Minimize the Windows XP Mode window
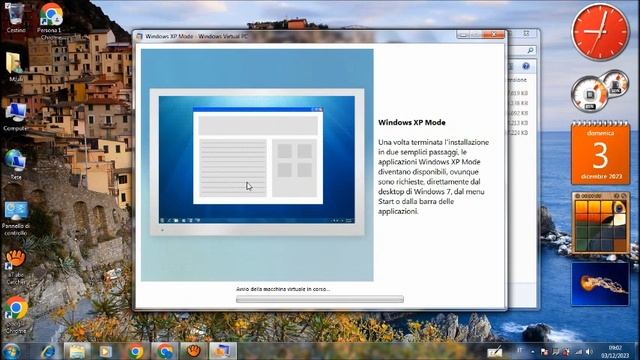Viewport: 640px width, 360px height. click(463, 35)
